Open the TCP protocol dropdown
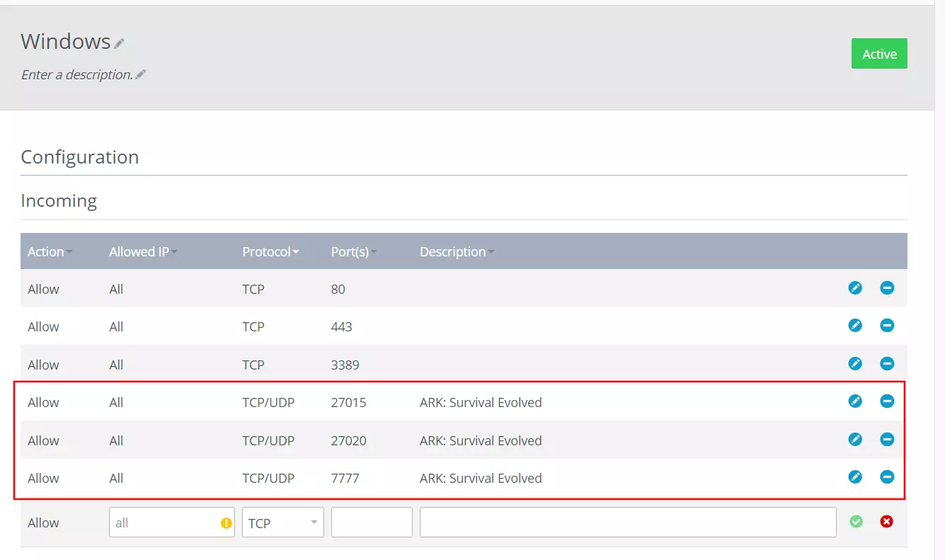 [282, 522]
